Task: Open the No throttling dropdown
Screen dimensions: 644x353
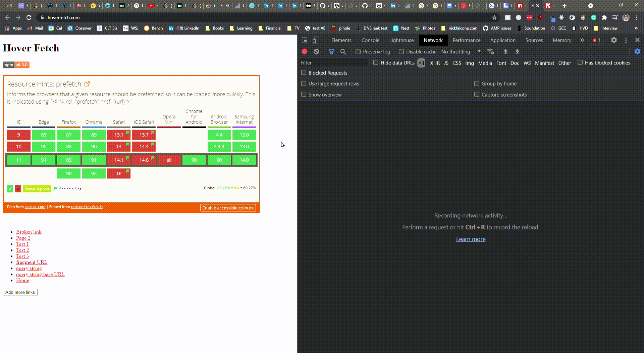Action: pos(461,52)
